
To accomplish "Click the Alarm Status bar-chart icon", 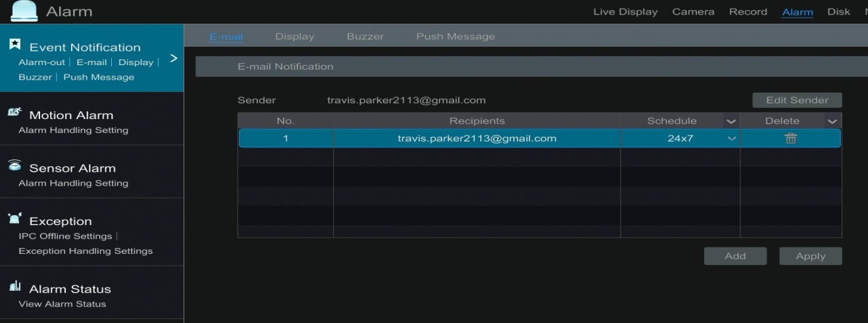I will click(x=14, y=287).
